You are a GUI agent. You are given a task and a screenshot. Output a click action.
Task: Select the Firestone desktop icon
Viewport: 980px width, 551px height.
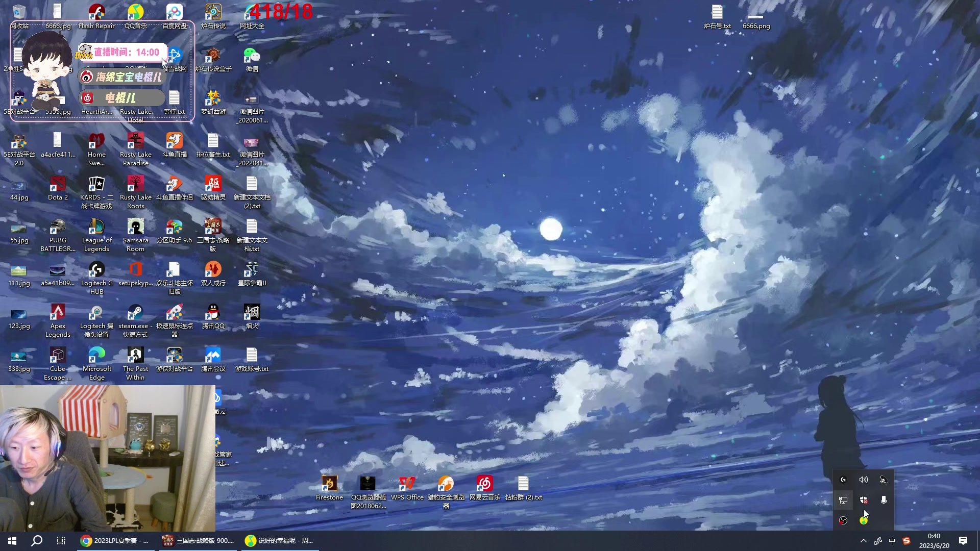point(329,488)
